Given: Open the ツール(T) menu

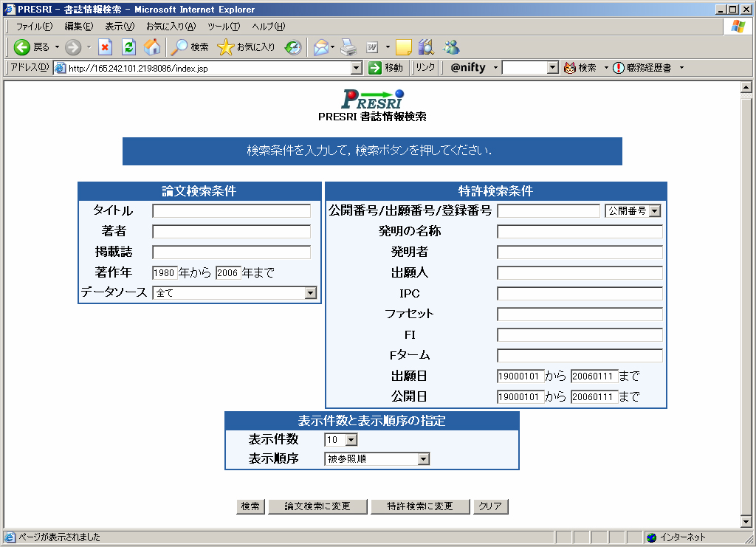Looking at the screenshot, I should 223,27.
